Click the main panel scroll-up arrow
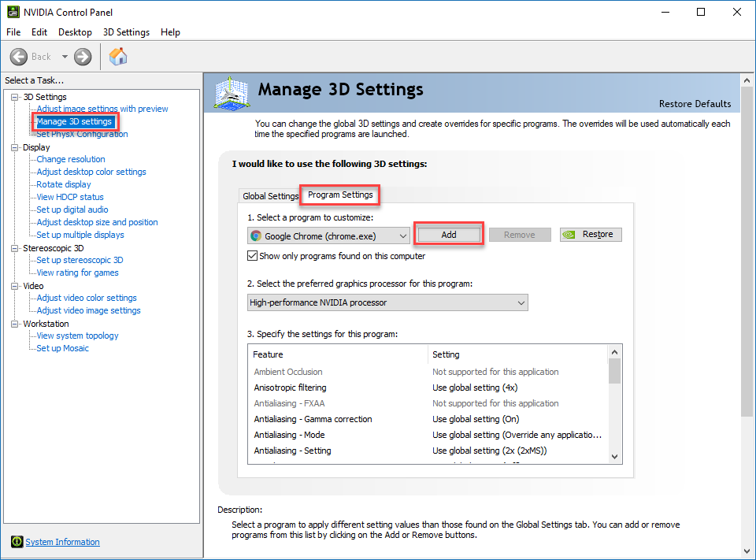The width and height of the screenshot is (756, 560). point(747,80)
